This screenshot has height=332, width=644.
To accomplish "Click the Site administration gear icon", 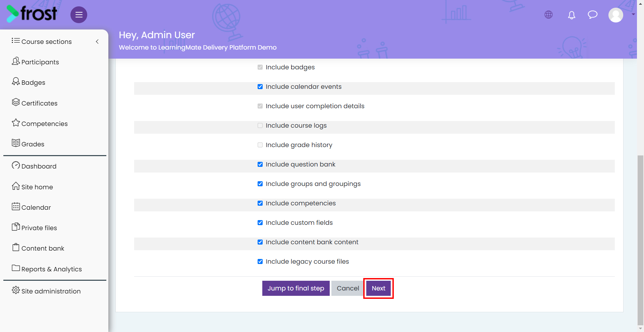I will coord(16,290).
